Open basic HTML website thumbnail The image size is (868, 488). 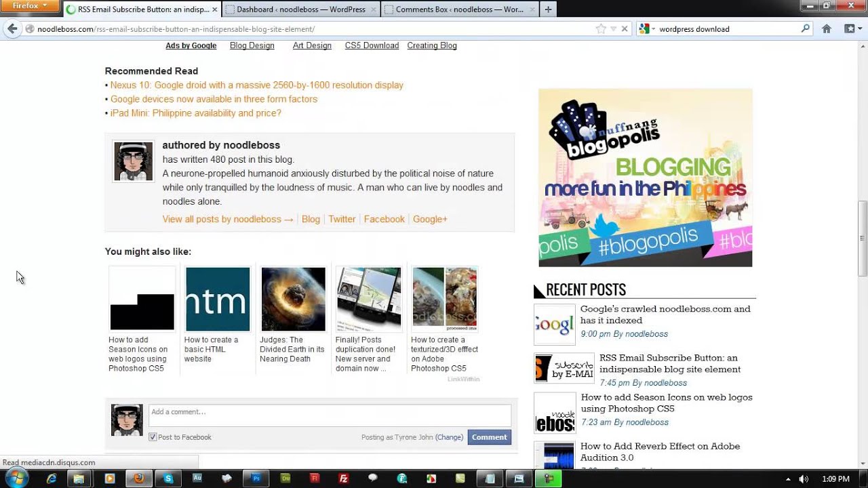218,299
